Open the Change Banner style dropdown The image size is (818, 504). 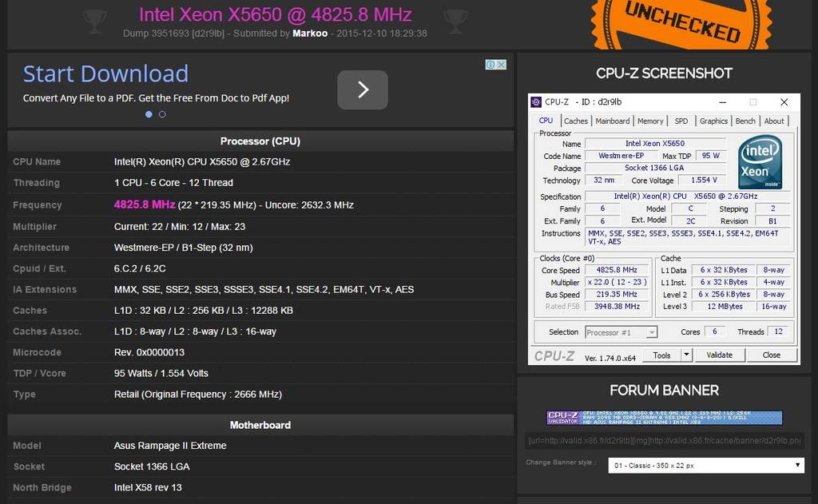pos(706,466)
